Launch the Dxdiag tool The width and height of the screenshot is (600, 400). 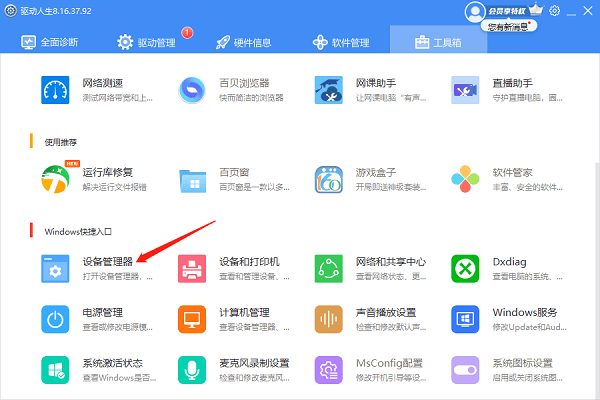pos(465,268)
